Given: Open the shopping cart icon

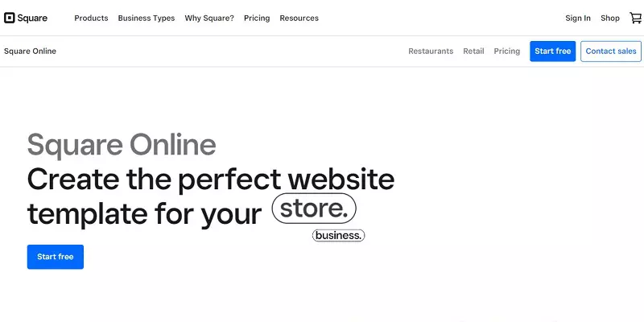Looking at the screenshot, I should pos(635,18).
